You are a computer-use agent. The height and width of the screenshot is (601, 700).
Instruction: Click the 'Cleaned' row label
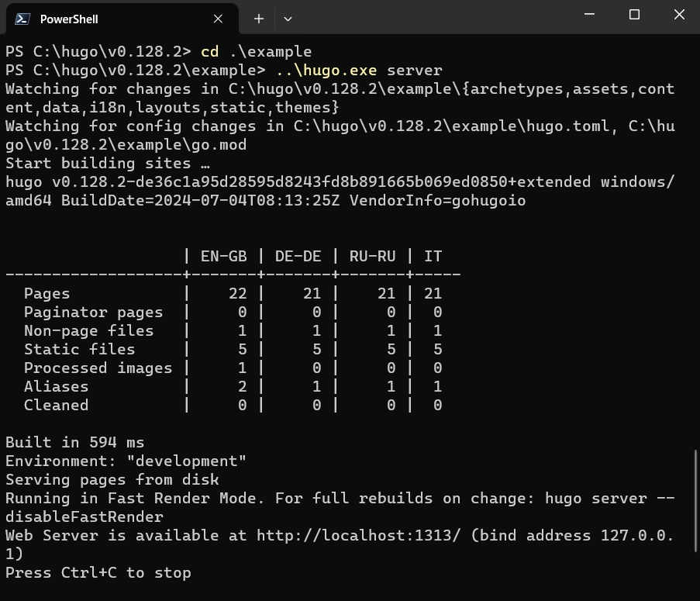tap(57, 405)
